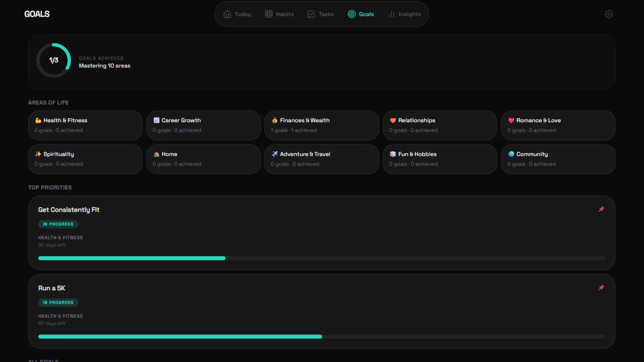Open the Adventure & Travel area card

click(322, 159)
